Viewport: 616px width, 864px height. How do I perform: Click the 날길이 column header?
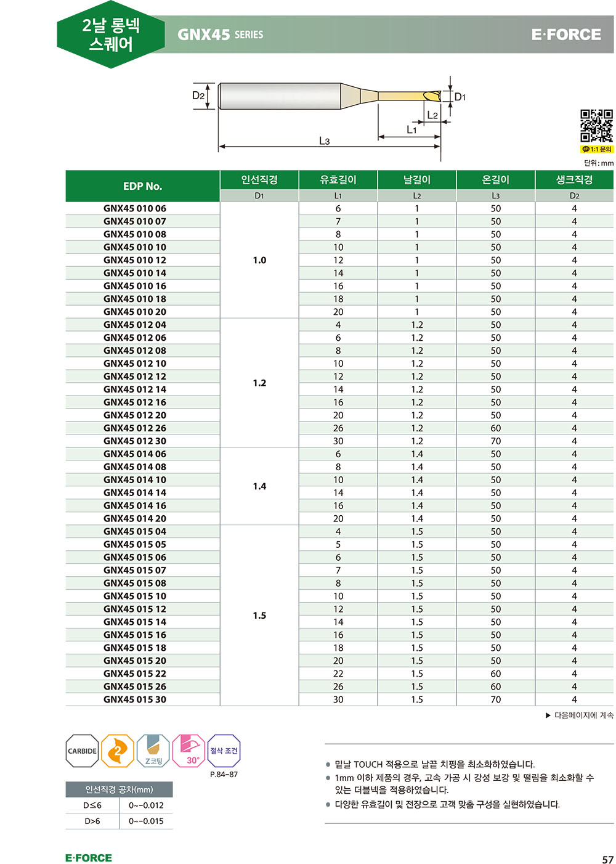click(417, 179)
